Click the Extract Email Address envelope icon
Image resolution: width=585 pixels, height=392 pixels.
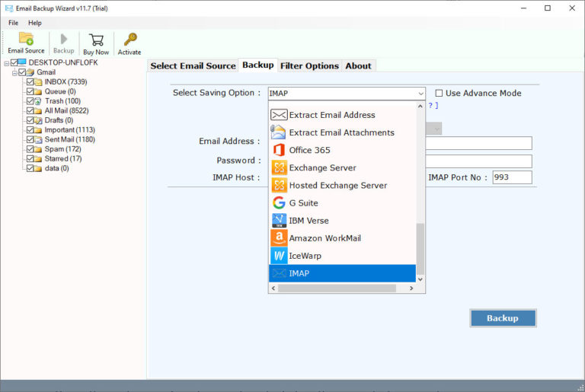coord(279,115)
